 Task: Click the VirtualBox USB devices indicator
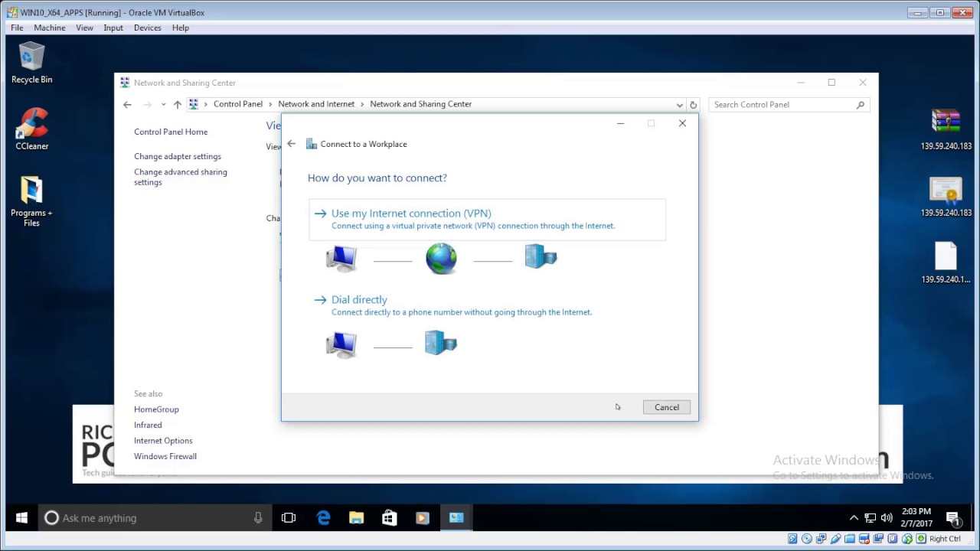(x=835, y=539)
